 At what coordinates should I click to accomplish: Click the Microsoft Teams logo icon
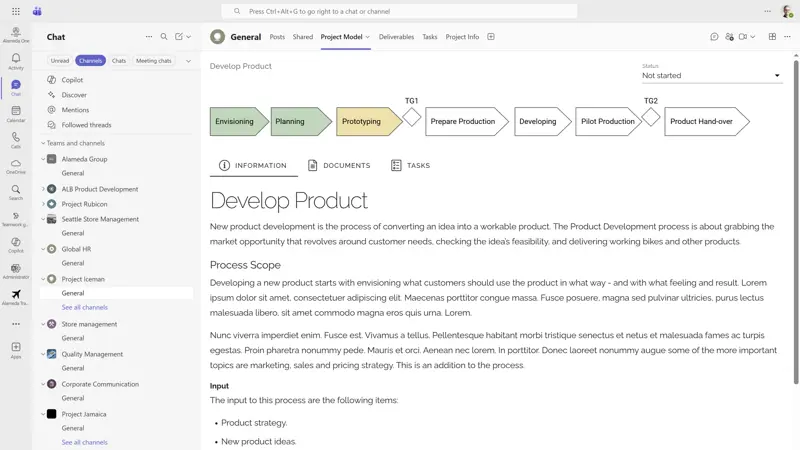37,11
